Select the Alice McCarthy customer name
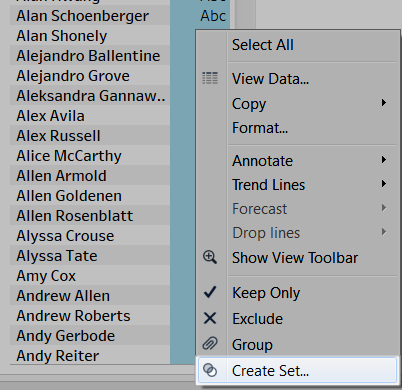This screenshot has height=390, width=402. coord(69,156)
